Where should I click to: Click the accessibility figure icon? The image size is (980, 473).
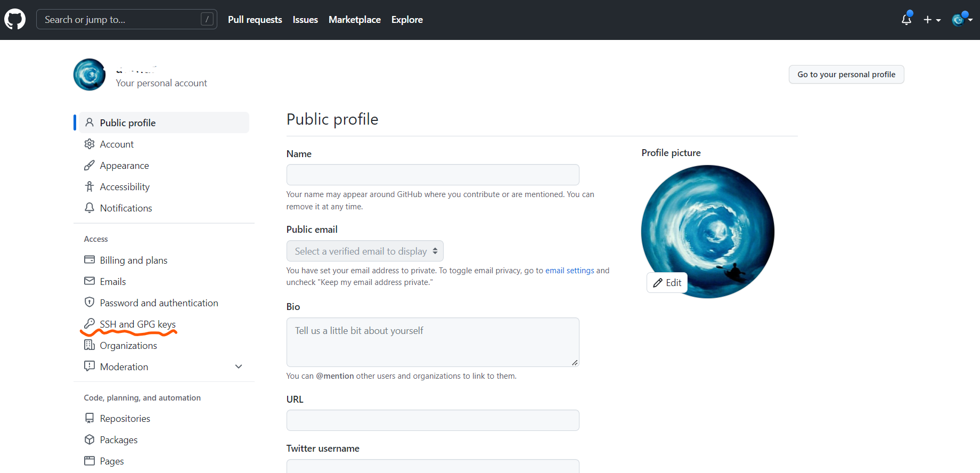click(x=89, y=186)
